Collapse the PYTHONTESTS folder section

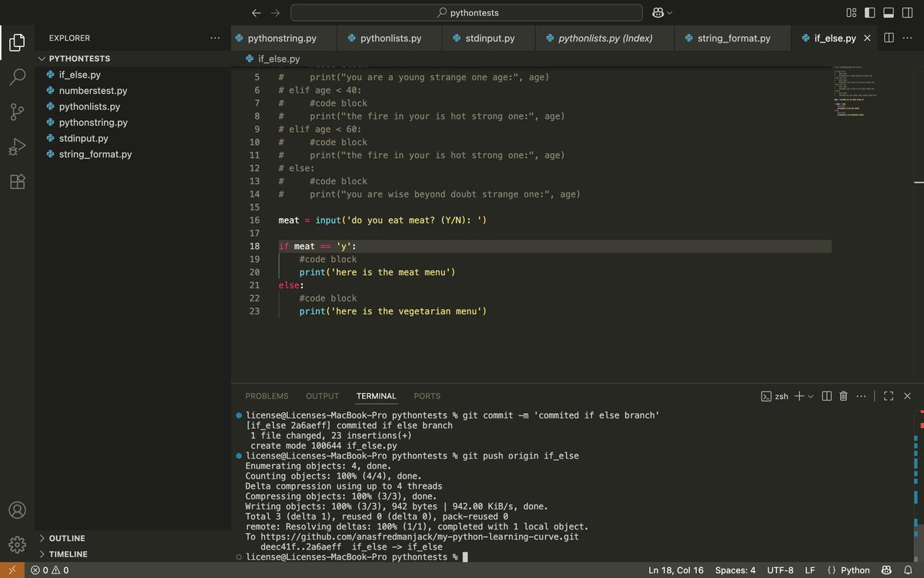point(132,59)
